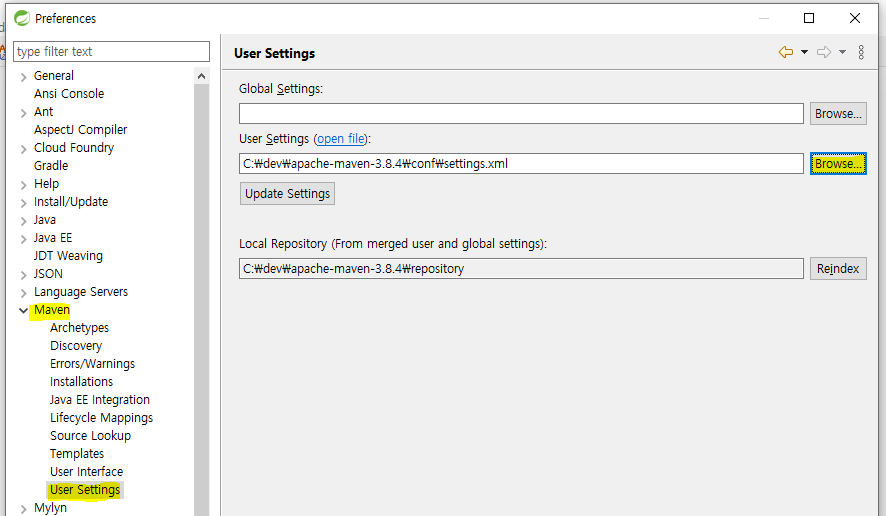Expand the Language Servers tree node
Image resolution: width=886 pixels, height=516 pixels.
pyautogui.click(x=23, y=293)
